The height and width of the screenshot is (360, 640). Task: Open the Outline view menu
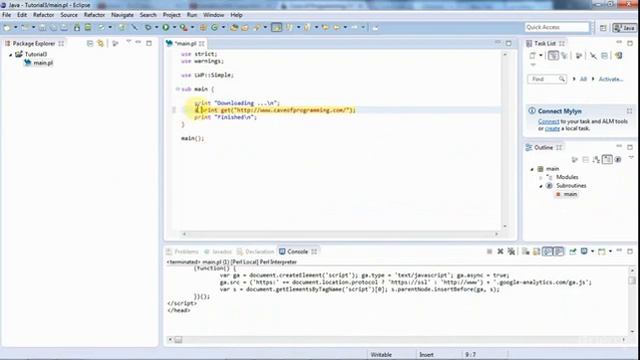tap(631, 158)
